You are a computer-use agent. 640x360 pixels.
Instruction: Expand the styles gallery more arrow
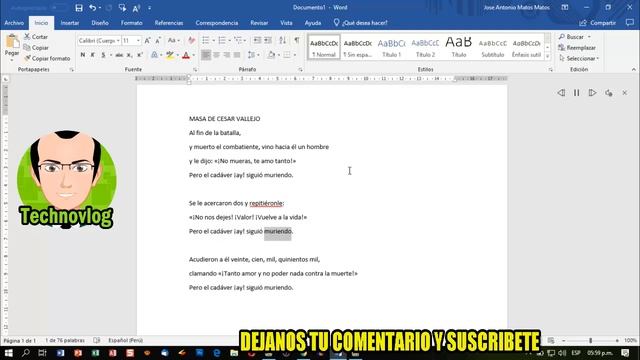pos(548,56)
